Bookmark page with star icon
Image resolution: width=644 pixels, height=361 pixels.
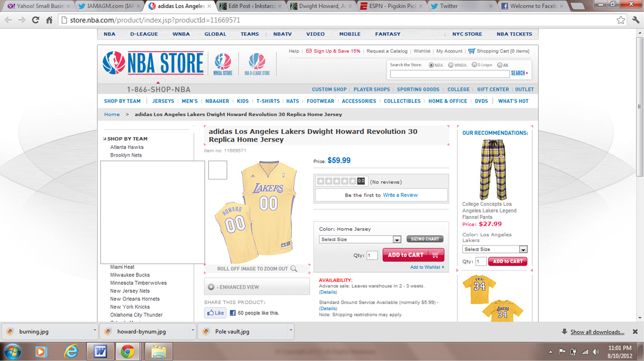[x=621, y=20]
